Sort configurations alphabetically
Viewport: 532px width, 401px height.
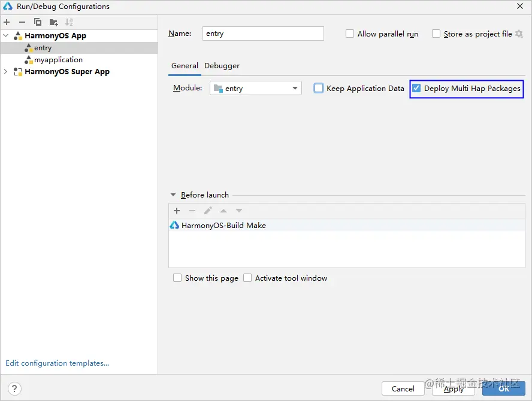pos(69,22)
